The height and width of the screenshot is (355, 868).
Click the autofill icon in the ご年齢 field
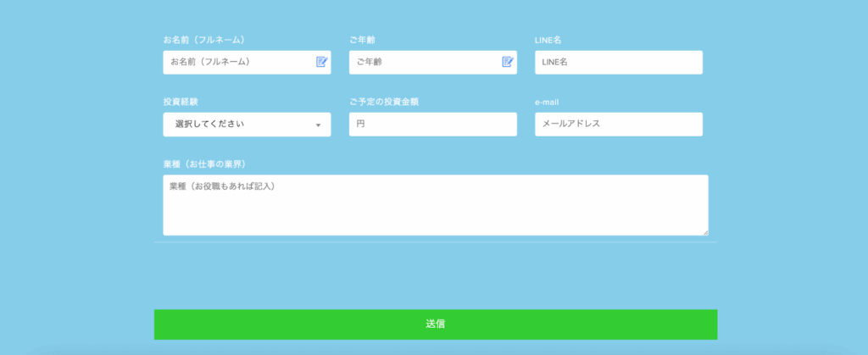pyautogui.click(x=508, y=62)
